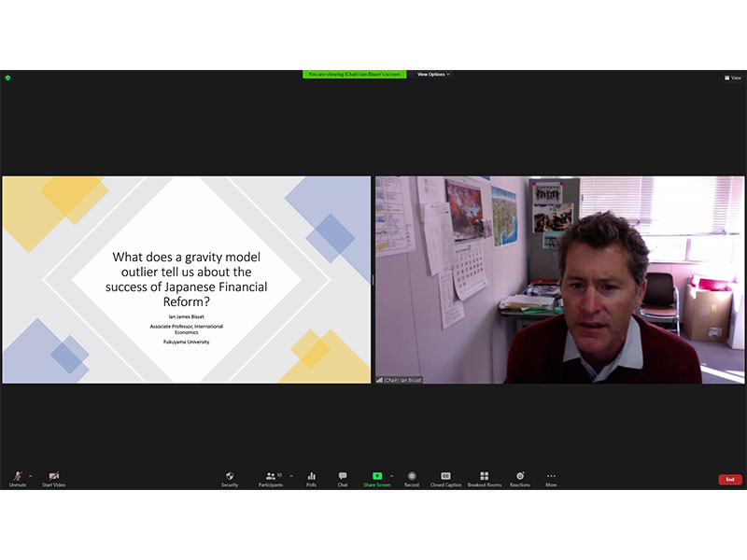Open the Participants panel
The image size is (747, 560).
coord(271,478)
